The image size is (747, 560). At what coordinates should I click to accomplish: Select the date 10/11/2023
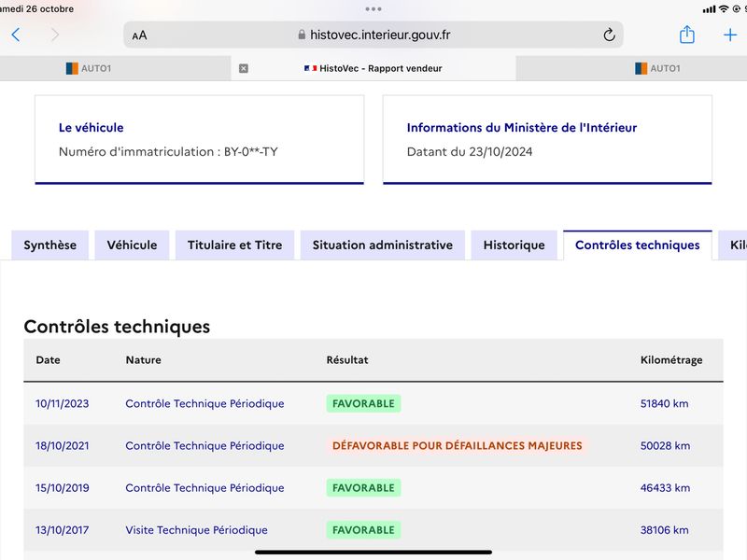click(62, 404)
